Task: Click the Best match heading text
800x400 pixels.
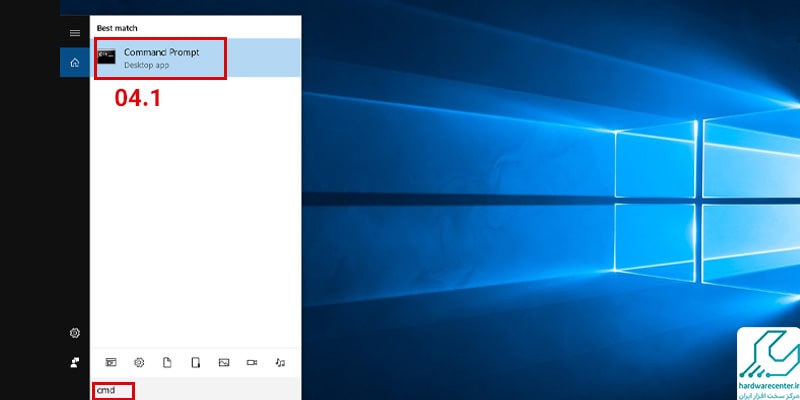Action: point(117,28)
